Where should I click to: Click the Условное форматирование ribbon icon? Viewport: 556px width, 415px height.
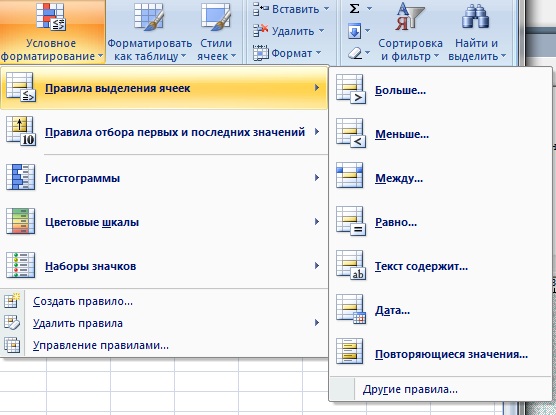(51, 16)
